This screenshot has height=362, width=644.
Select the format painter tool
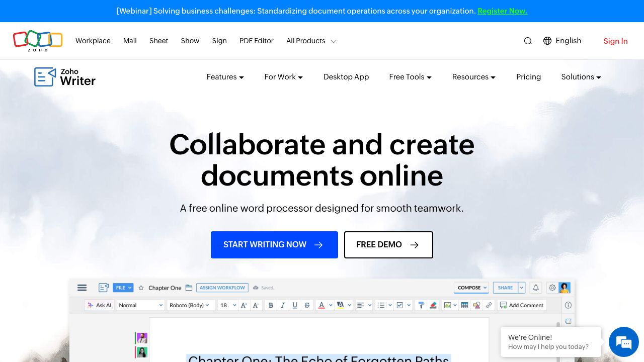point(421,305)
